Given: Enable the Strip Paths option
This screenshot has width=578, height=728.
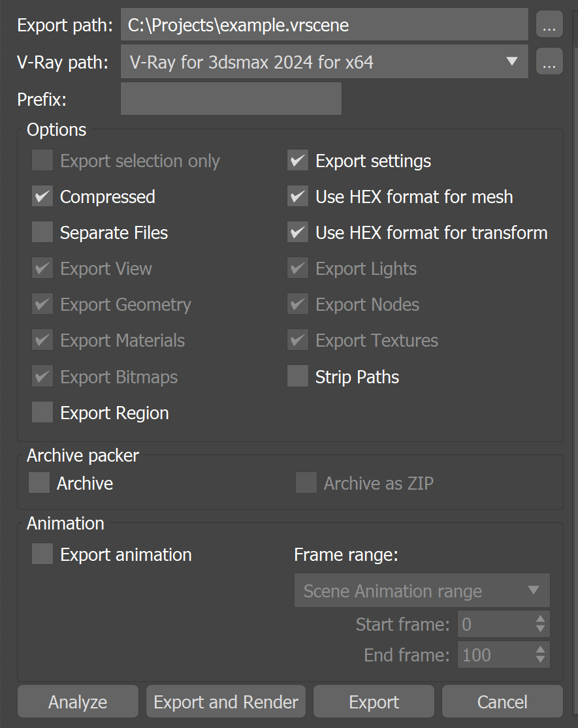Looking at the screenshot, I should 297,376.
